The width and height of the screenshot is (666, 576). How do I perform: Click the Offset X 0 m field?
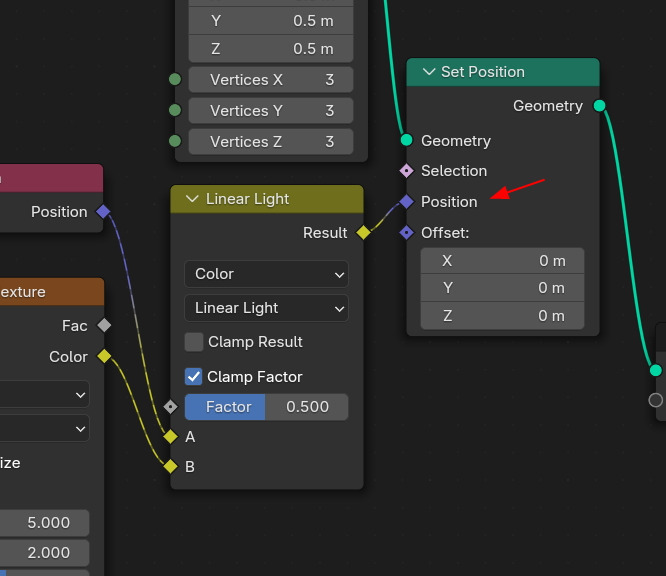coord(502,261)
